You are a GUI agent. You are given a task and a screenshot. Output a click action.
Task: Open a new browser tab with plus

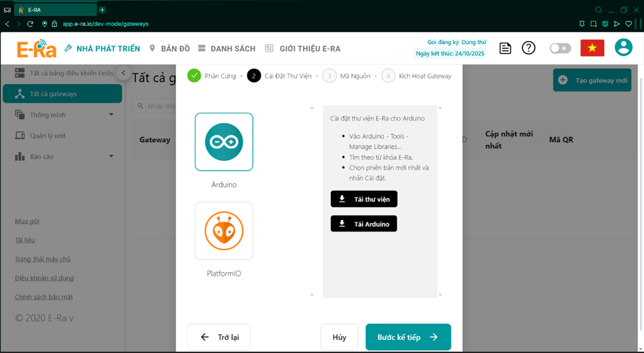[x=103, y=9]
